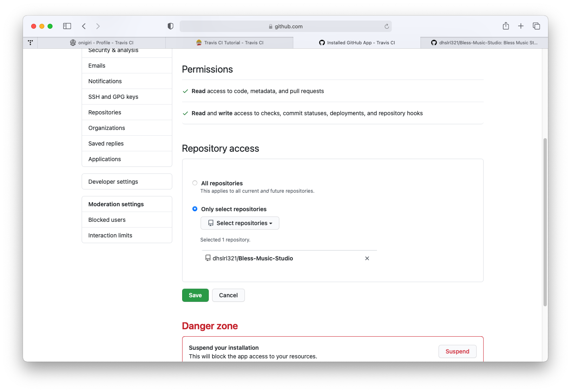The width and height of the screenshot is (571, 392).
Task: Click the lock icon in address bar
Action: [x=270, y=26]
